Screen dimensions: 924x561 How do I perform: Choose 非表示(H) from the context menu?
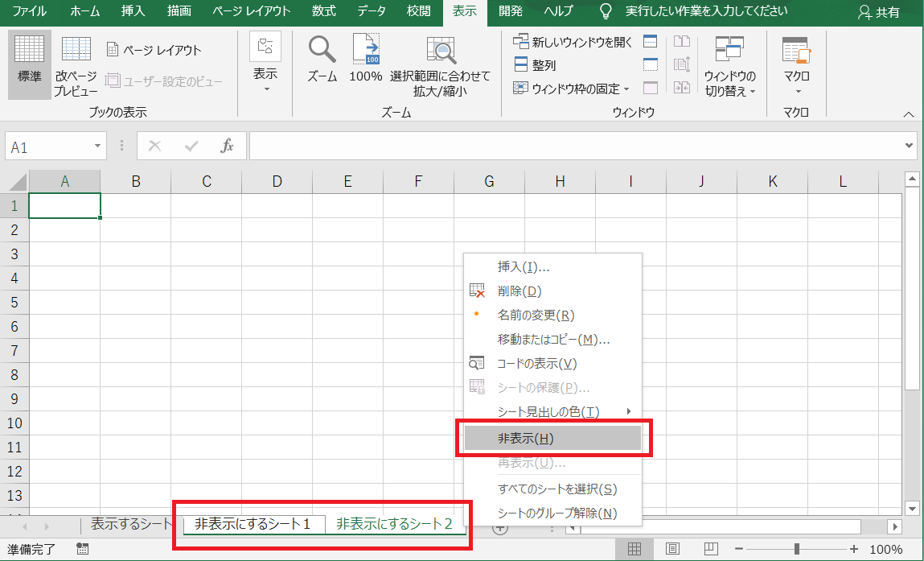pos(552,439)
